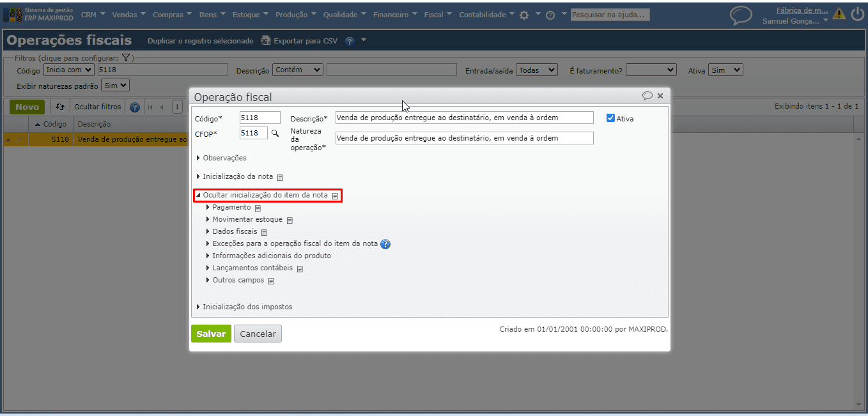Open the Entrada/saída 'Todas' dropdown
This screenshot has height=416, width=868.
537,70
